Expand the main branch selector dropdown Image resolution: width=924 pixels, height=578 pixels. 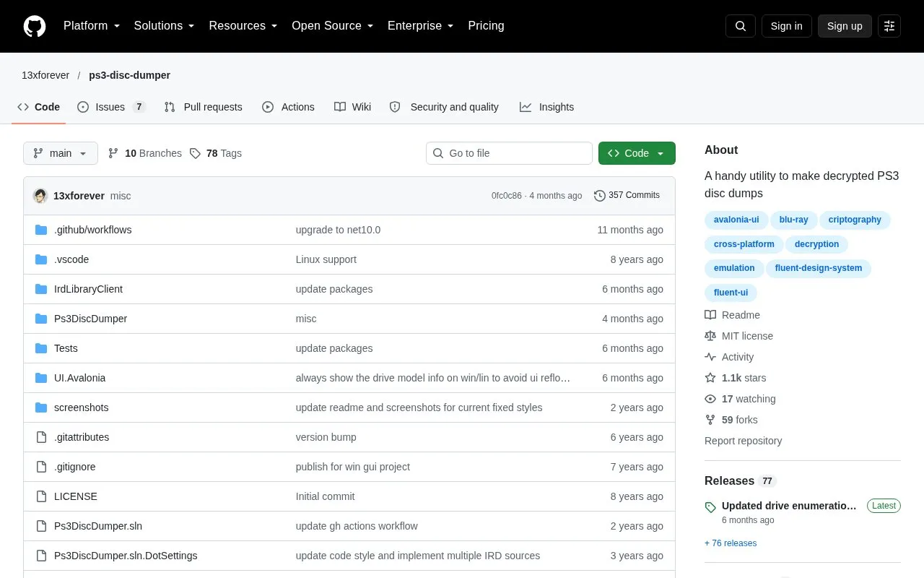[61, 153]
